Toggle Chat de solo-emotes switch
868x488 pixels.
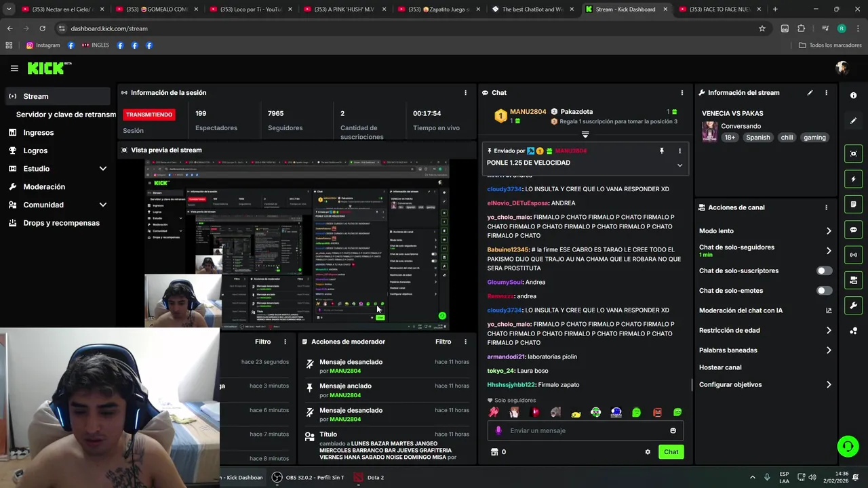[824, 291]
